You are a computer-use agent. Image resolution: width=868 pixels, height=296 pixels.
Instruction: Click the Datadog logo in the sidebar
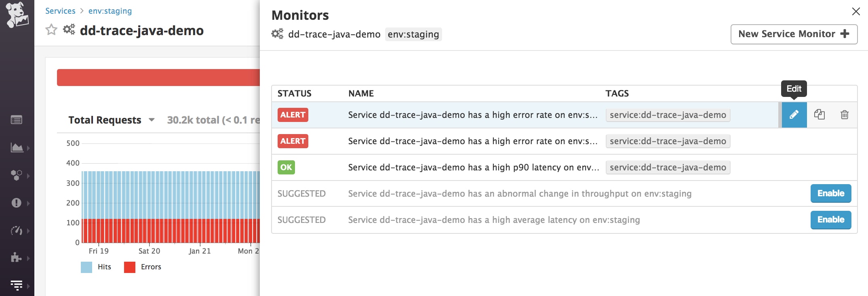(x=17, y=15)
